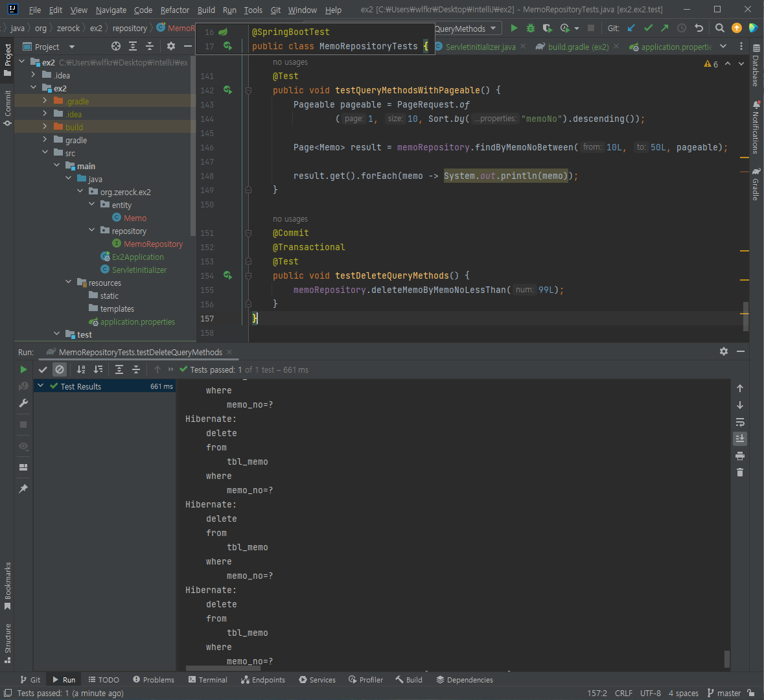Rerun the tests in the Run panel
This screenshot has height=700, width=764.
[x=23, y=369]
